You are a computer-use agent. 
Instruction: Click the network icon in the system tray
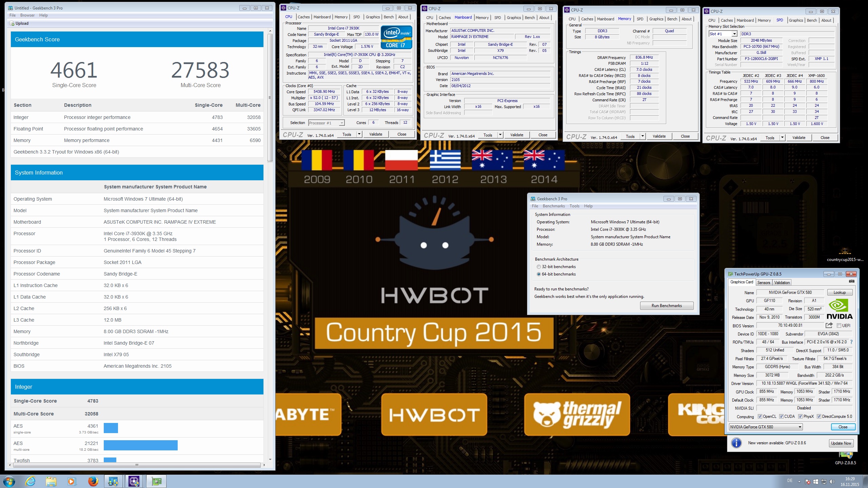(824, 482)
